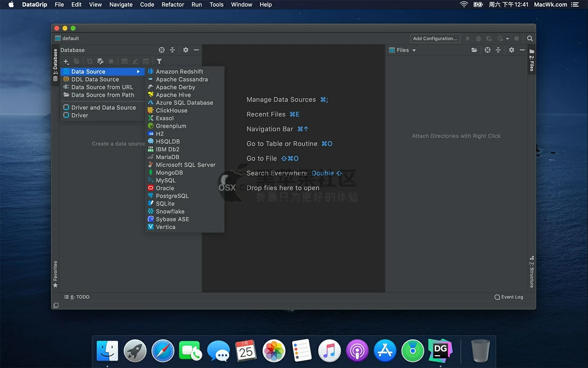The height and width of the screenshot is (368, 588).
Task: Open the Event Log
Action: (x=509, y=297)
